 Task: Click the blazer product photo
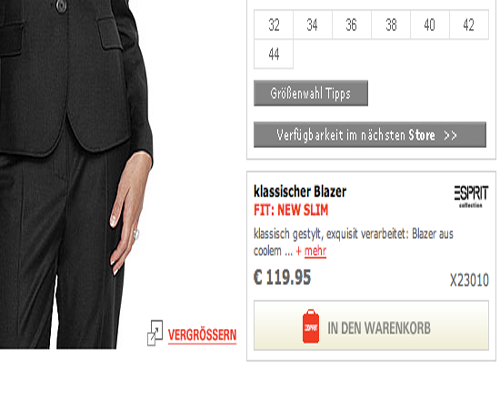(77, 173)
